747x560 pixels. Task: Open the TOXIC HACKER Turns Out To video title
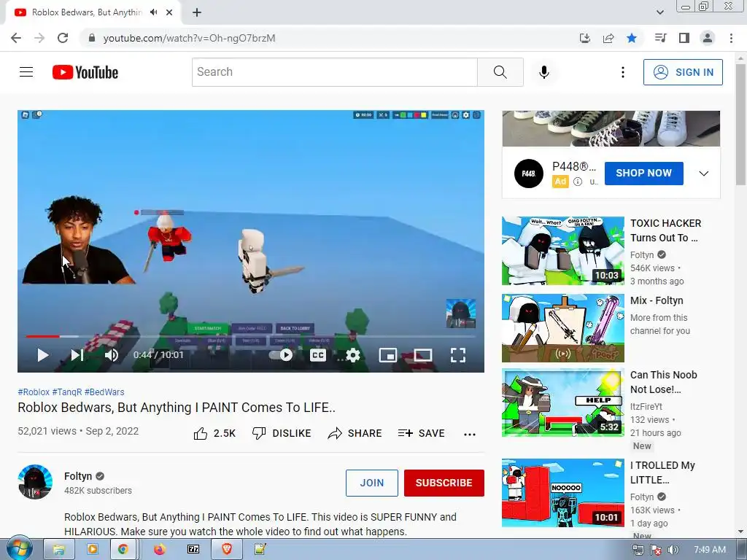point(665,230)
